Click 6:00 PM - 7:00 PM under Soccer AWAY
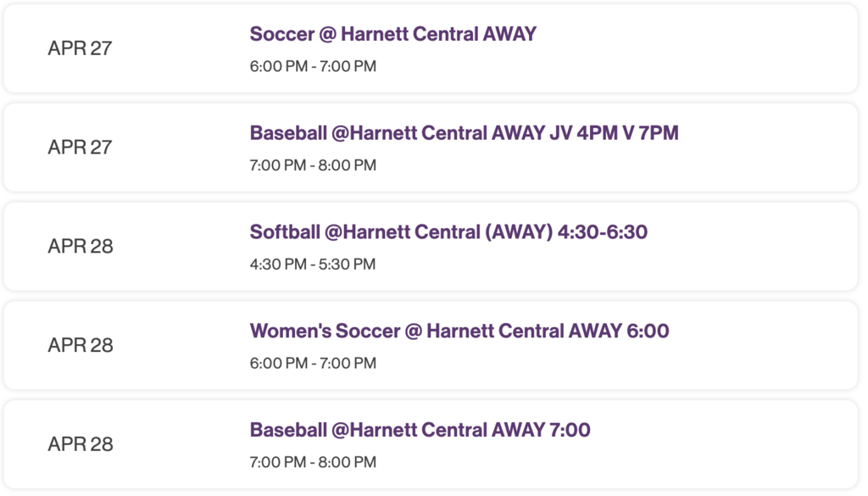This screenshot has width=868, height=496. tap(313, 66)
